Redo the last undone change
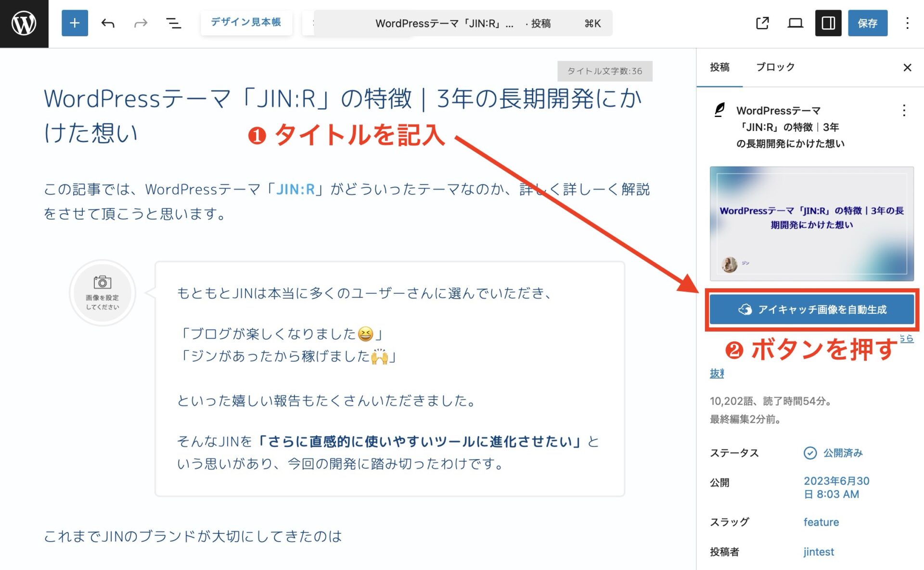This screenshot has width=924, height=570. coord(141,23)
